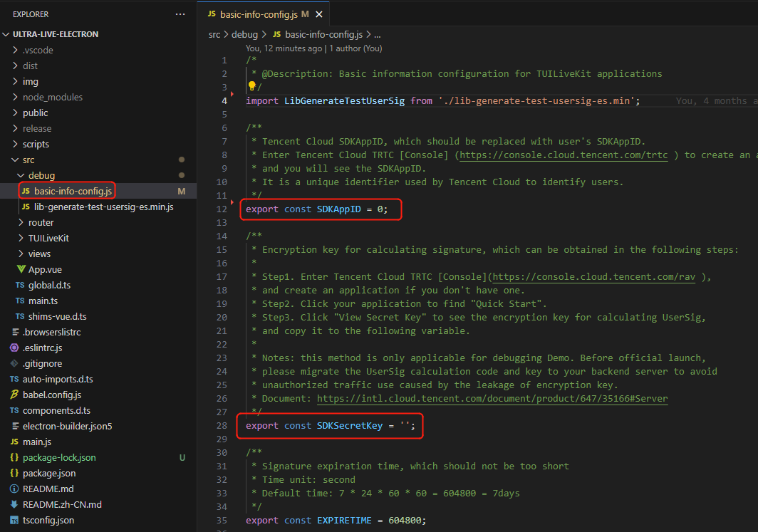Open tsconfig.json from the file tree

48,520
